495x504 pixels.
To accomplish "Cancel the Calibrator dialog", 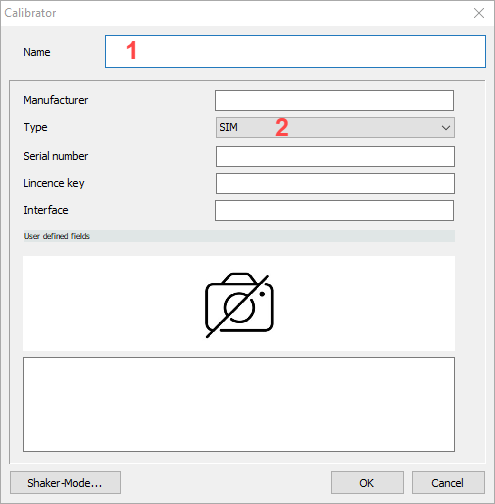I will coord(448,482).
